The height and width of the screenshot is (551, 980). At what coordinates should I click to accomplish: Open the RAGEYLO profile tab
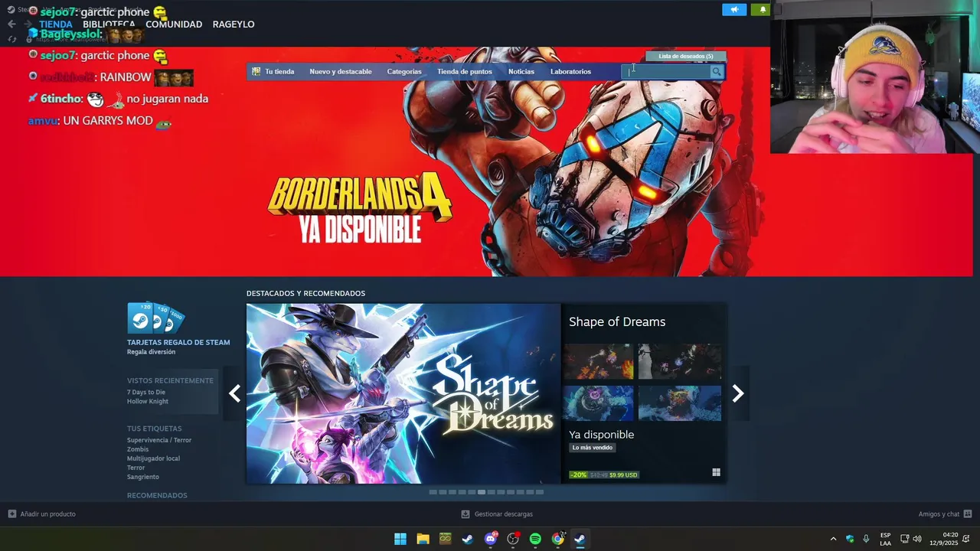tap(234, 24)
